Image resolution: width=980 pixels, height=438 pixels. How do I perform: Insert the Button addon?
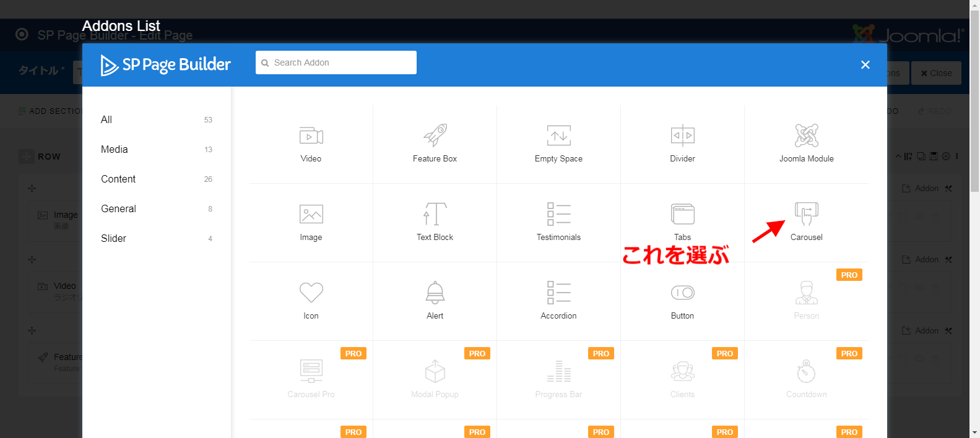[x=682, y=301]
